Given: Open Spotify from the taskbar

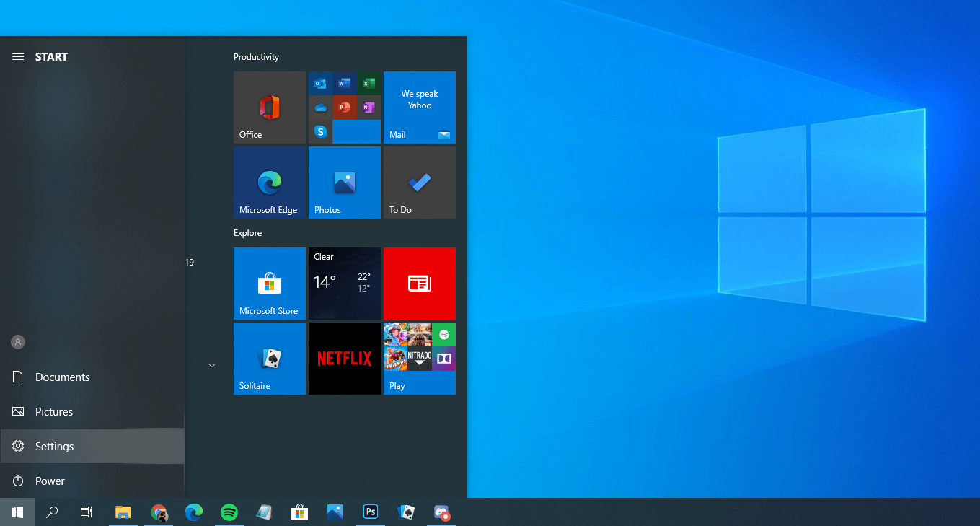Looking at the screenshot, I should coord(229,512).
